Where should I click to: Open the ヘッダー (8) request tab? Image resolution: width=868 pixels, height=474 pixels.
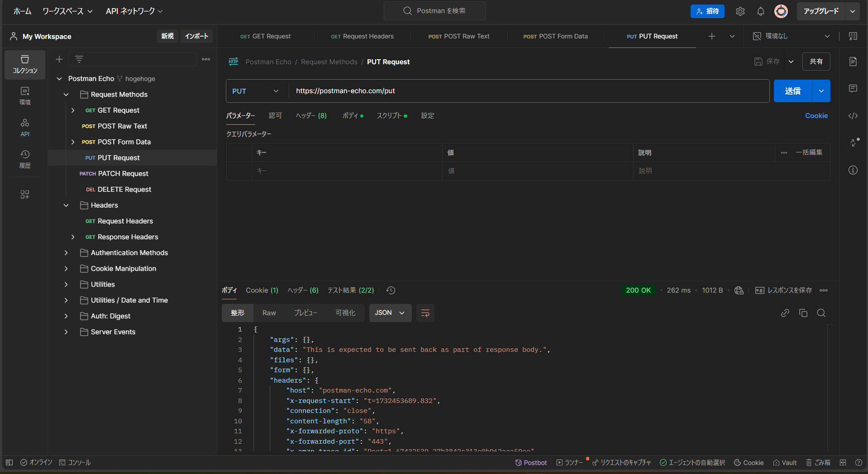coord(311,116)
